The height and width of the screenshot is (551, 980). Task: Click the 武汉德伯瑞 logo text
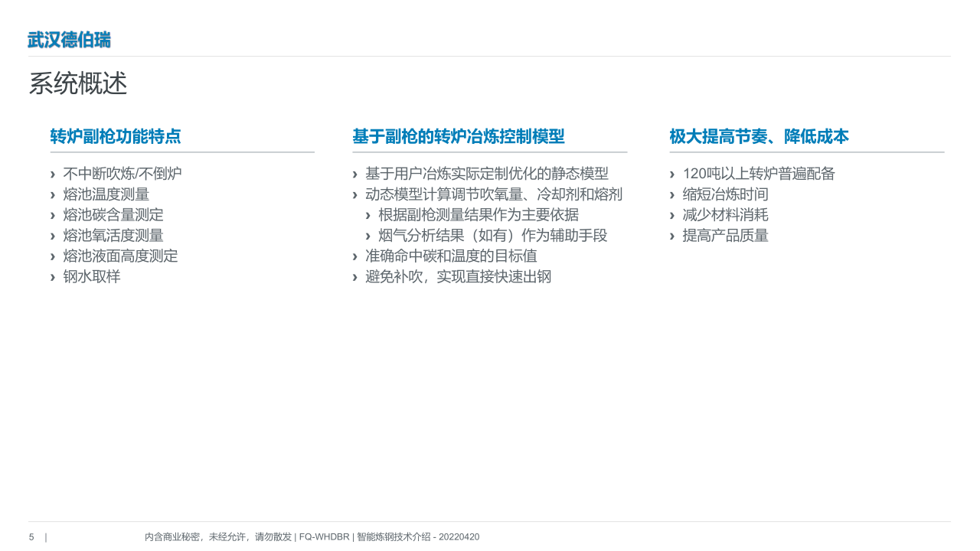[69, 40]
